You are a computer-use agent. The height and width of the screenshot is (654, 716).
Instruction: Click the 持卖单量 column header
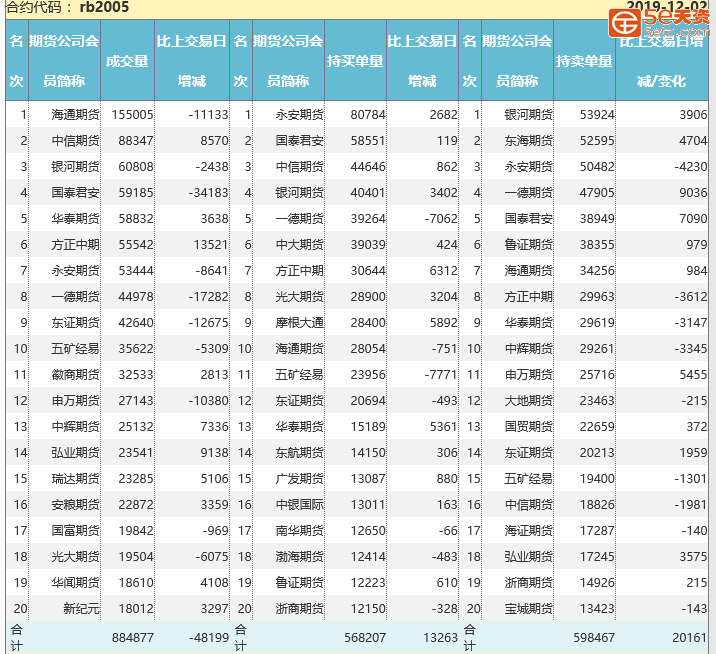point(584,61)
